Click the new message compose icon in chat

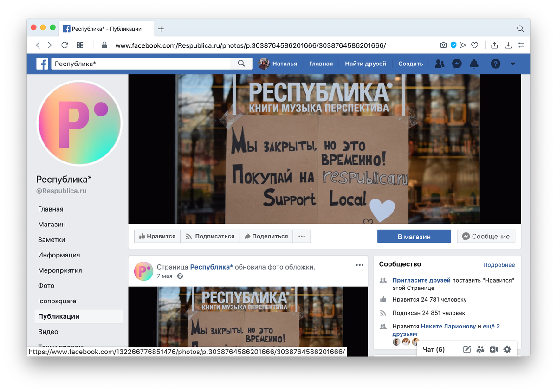click(467, 349)
